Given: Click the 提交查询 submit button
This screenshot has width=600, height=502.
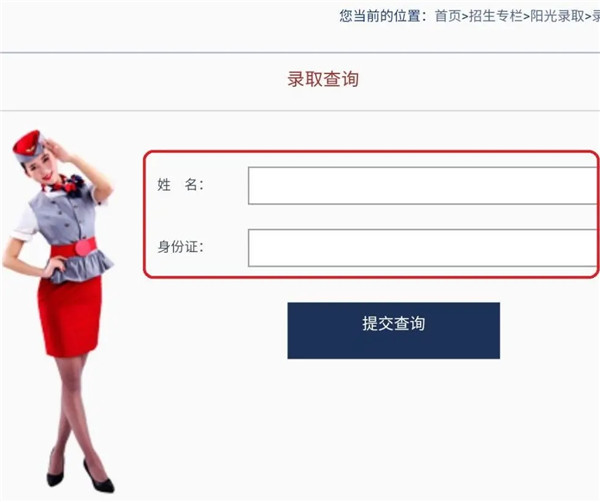Looking at the screenshot, I should (x=393, y=331).
